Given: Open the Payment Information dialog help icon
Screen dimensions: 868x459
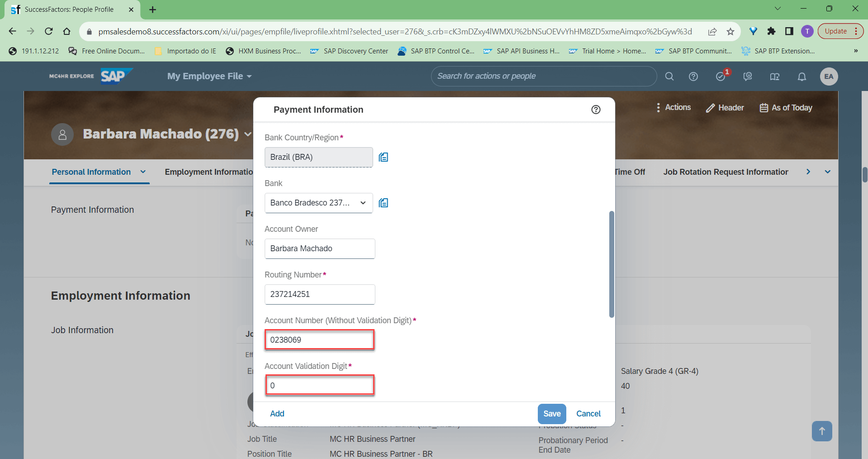Looking at the screenshot, I should [x=595, y=110].
